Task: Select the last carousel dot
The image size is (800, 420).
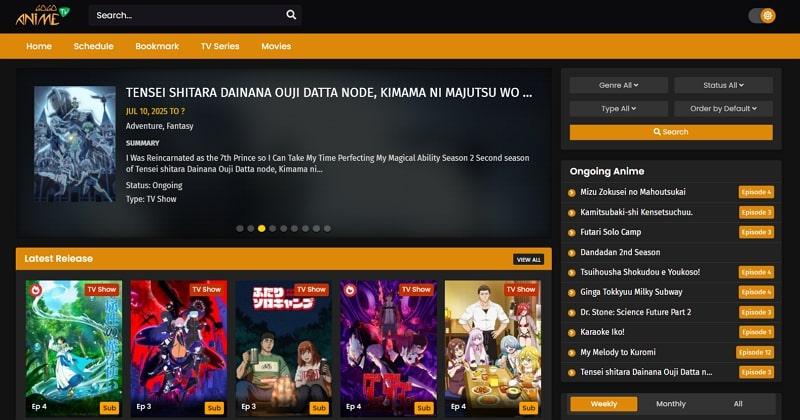Action: click(327, 229)
